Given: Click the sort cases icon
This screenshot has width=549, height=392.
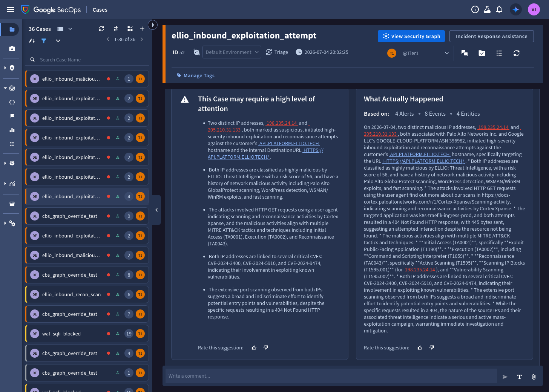Looking at the screenshot, I should (x=32, y=41).
